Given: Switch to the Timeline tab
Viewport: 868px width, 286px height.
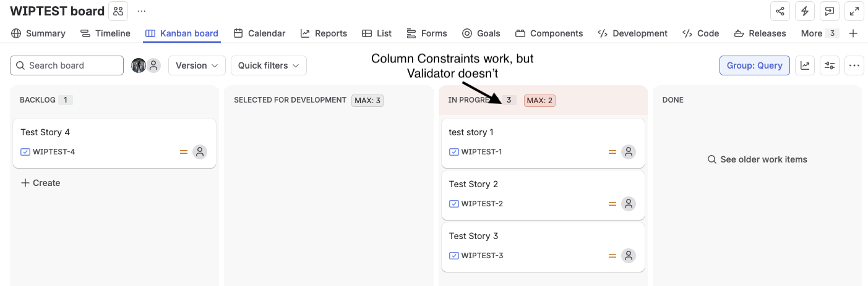Looking at the screenshot, I should click(105, 33).
